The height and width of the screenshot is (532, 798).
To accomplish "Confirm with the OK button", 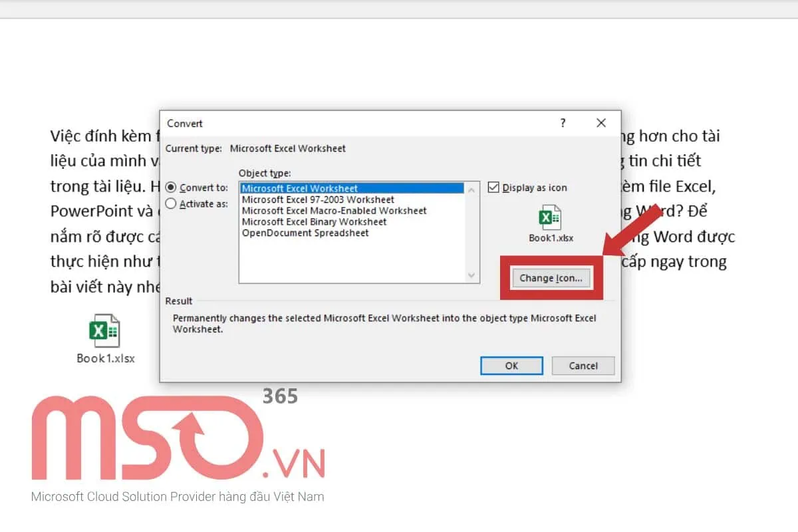I will 511,366.
